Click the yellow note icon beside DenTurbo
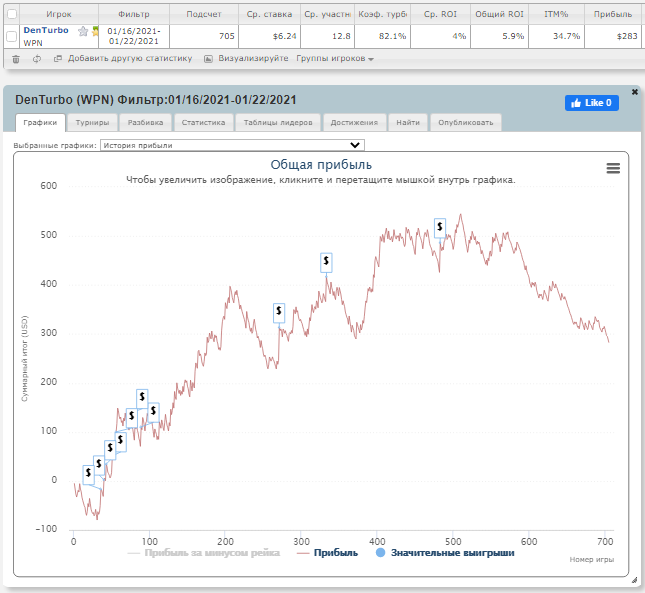Screen dimensions: 645x593 (95, 32)
